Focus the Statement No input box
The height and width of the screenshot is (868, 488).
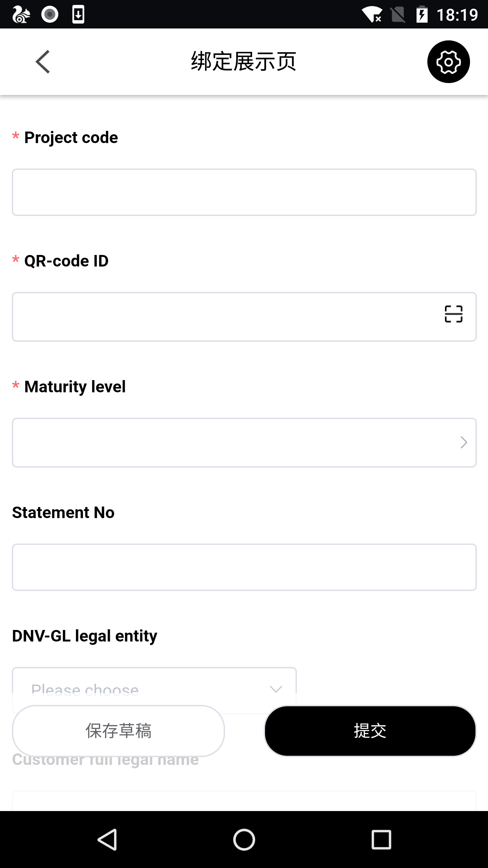point(244,567)
